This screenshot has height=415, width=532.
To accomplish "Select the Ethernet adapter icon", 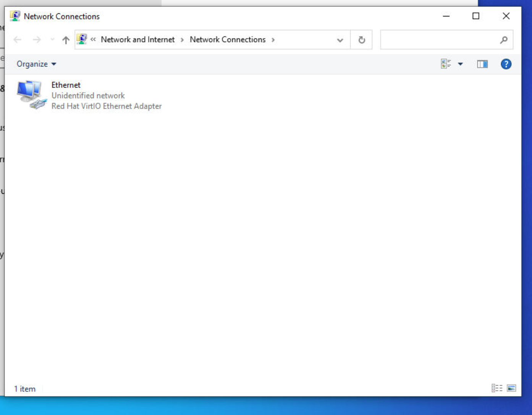I will pyautogui.click(x=31, y=95).
